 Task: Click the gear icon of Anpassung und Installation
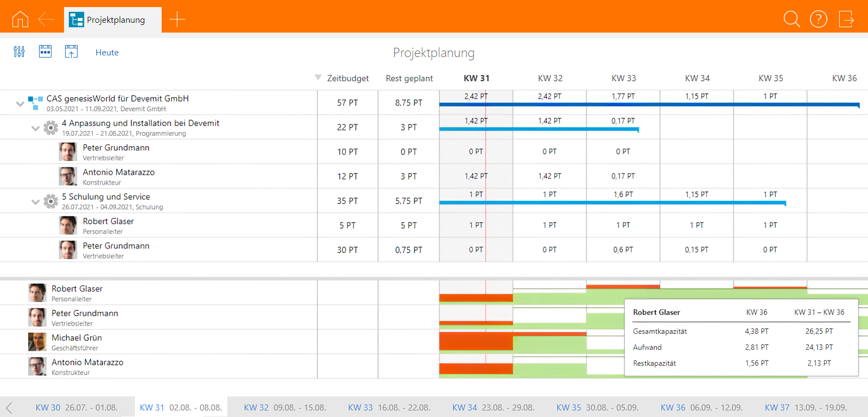(50, 128)
